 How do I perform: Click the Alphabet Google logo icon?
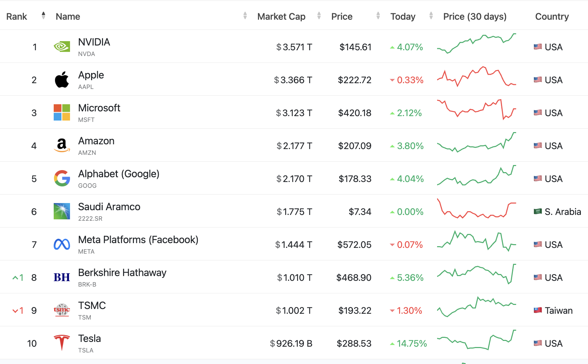point(62,178)
